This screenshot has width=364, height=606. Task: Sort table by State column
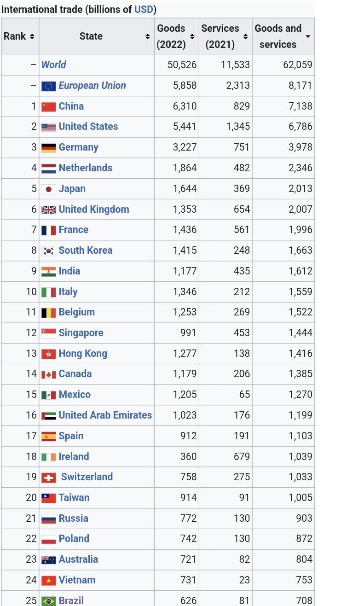click(x=147, y=36)
